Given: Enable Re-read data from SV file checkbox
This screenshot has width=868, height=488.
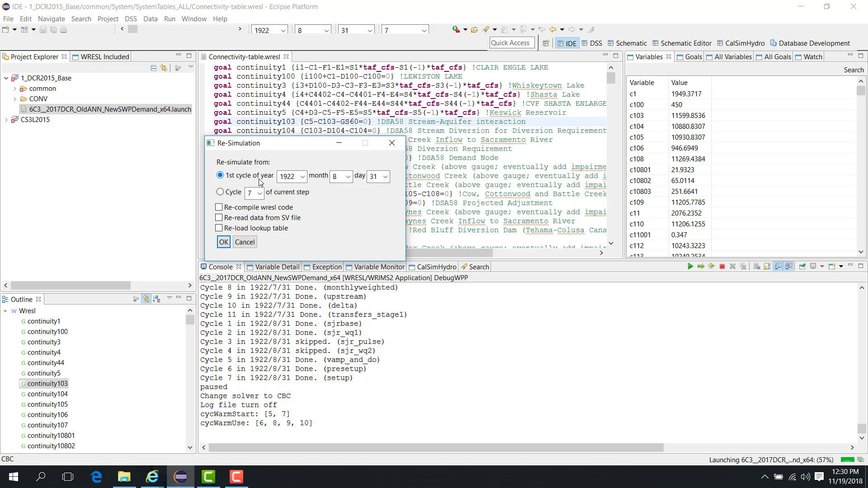Looking at the screenshot, I should click(219, 217).
